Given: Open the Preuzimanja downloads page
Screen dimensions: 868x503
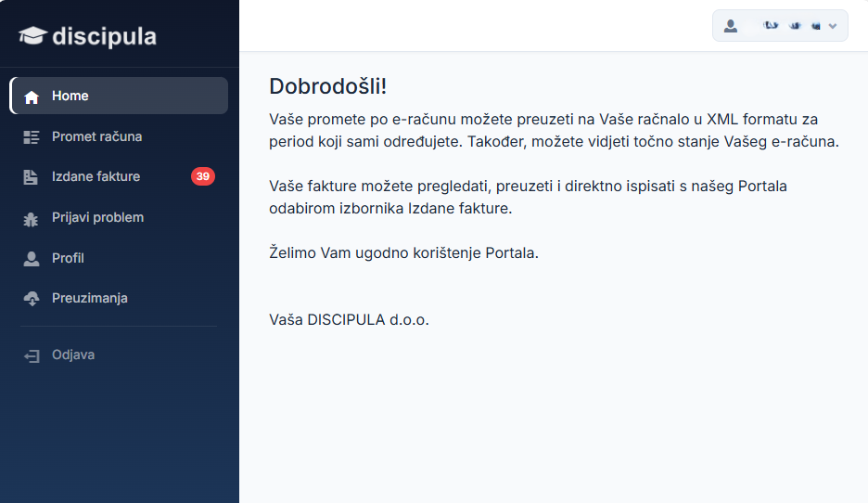Looking at the screenshot, I should pos(90,298).
